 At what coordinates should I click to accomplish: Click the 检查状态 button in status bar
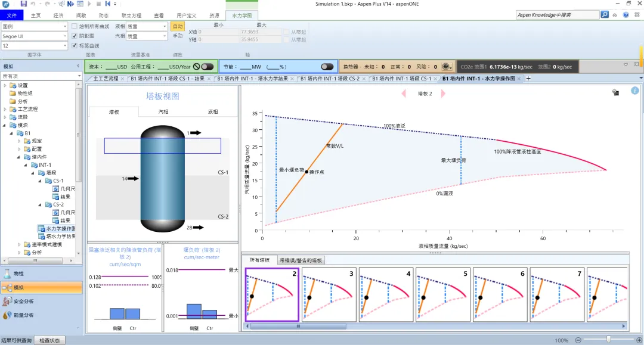click(x=49, y=340)
